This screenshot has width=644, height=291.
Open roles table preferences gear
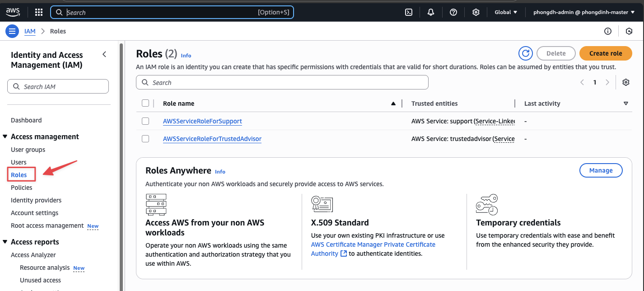(x=625, y=82)
